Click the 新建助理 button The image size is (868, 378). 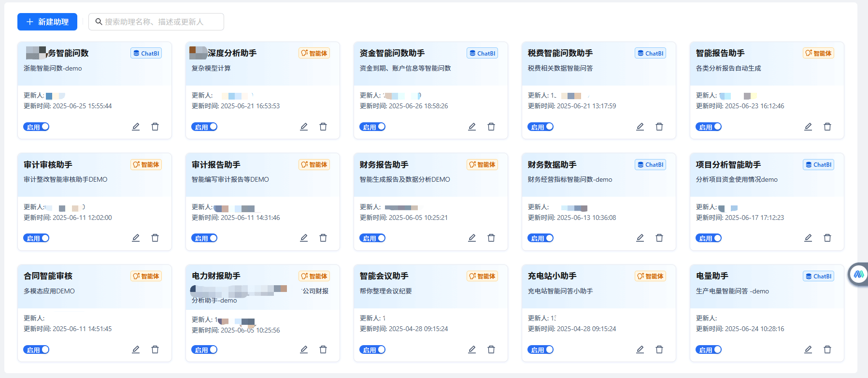click(47, 22)
